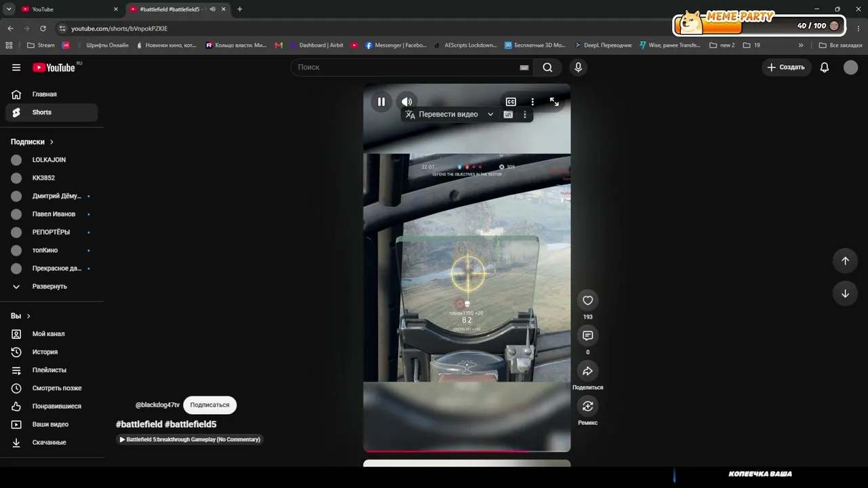The width and height of the screenshot is (868, 488).
Task: Click the search magnifier button
Action: coord(547,67)
